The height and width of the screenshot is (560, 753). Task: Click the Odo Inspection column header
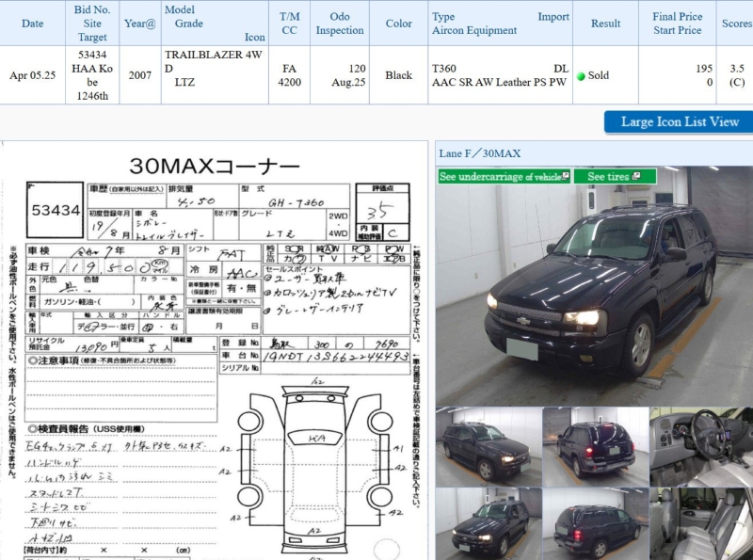340,24
